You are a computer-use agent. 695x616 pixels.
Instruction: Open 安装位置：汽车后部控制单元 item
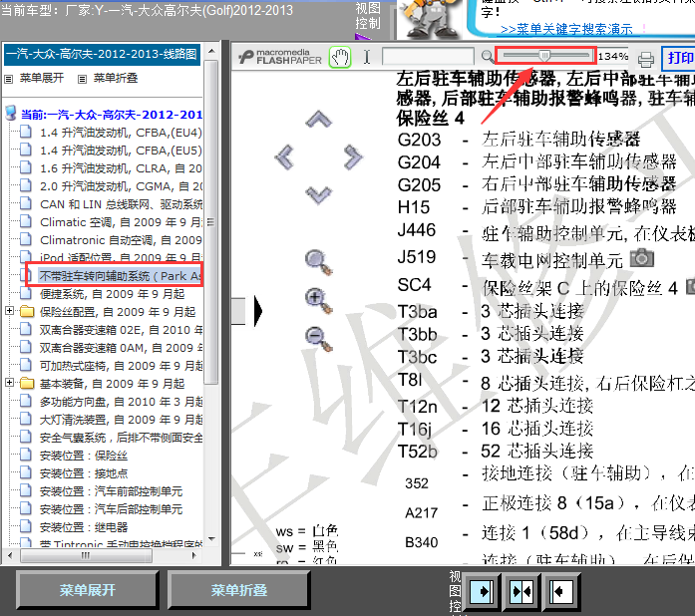pyautogui.click(x=111, y=509)
